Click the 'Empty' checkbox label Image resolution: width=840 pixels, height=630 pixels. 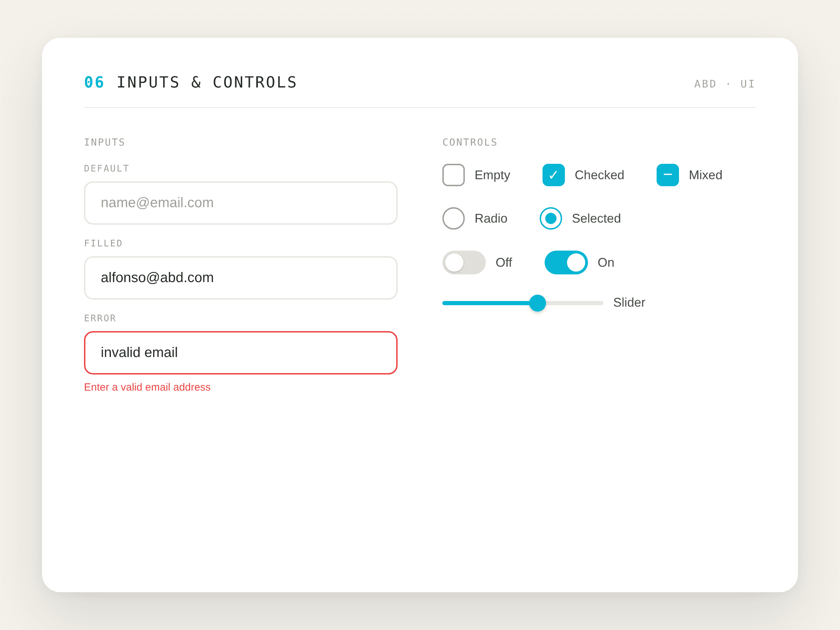pos(492,175)
